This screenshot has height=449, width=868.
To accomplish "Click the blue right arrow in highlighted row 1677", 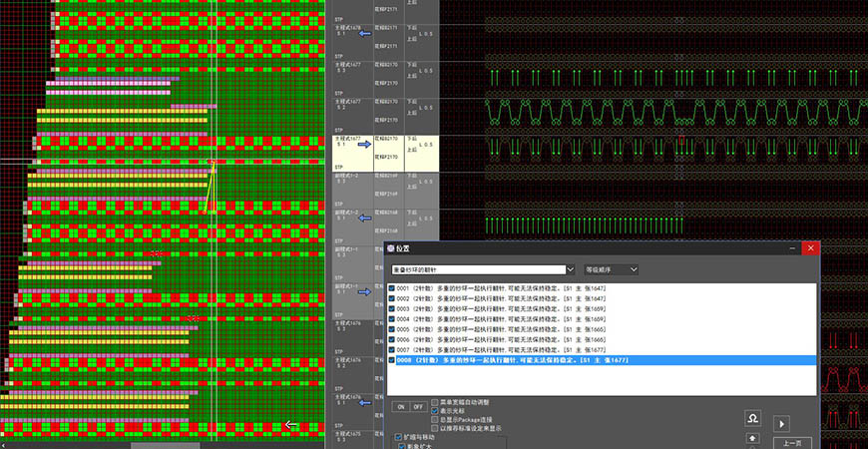I will click(x=365, y=145).
